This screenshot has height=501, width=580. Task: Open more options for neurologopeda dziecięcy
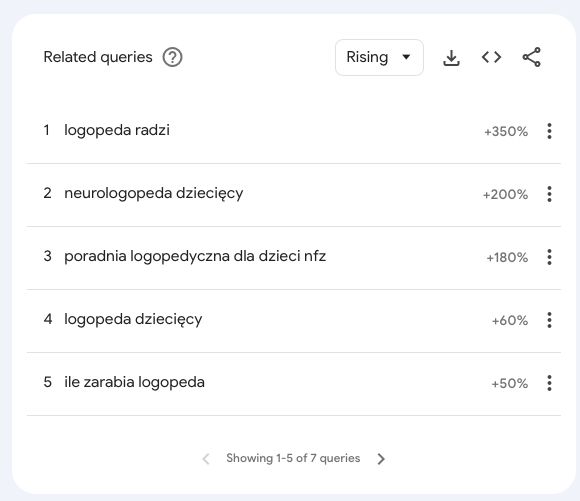pos(549,194)
